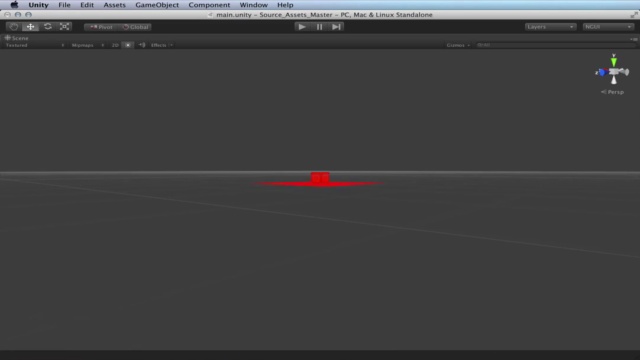Select the Move tool
This screenshot has width=640, height=360.
pos(31,27)
